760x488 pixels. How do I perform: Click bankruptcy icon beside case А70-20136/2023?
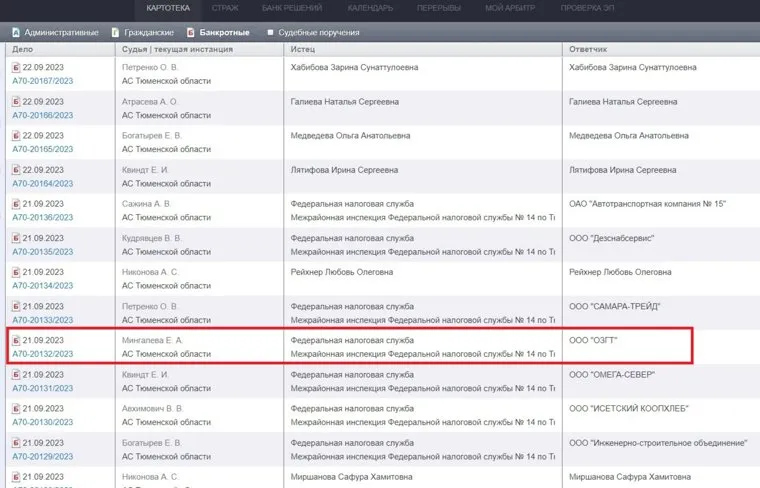pyautogui.click(x=15, y=204)
